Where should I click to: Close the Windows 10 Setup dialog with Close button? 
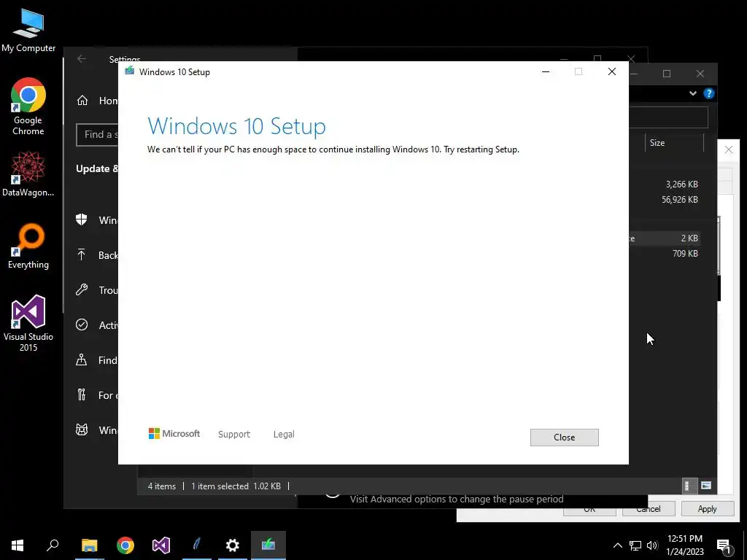pyautogui.click(x=564, y=437)
